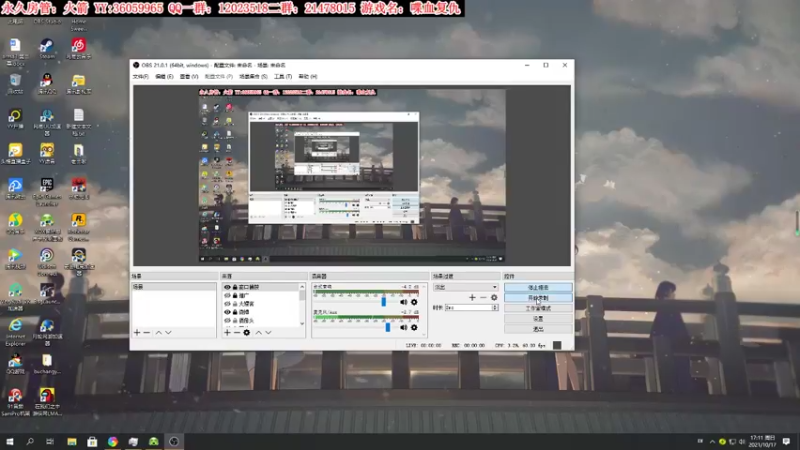The width and height of the screenshot is (800, 450).
Task: Open Chrome from the taskbar
Action: tap(113, 442)
